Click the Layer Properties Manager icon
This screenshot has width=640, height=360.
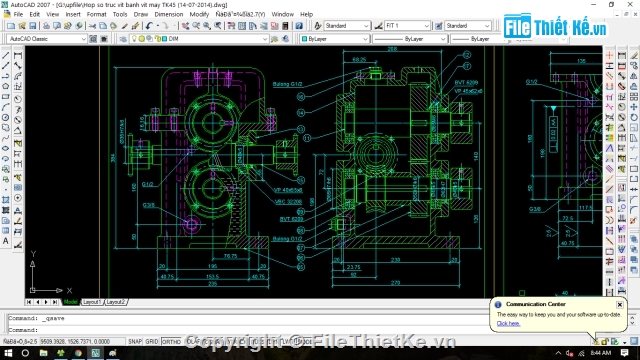point(123,39)
